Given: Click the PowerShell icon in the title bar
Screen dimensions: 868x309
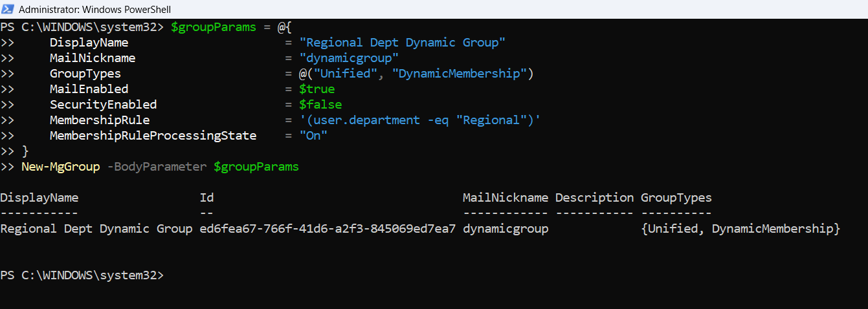Looking at the screenshot, I should [9, 9].
